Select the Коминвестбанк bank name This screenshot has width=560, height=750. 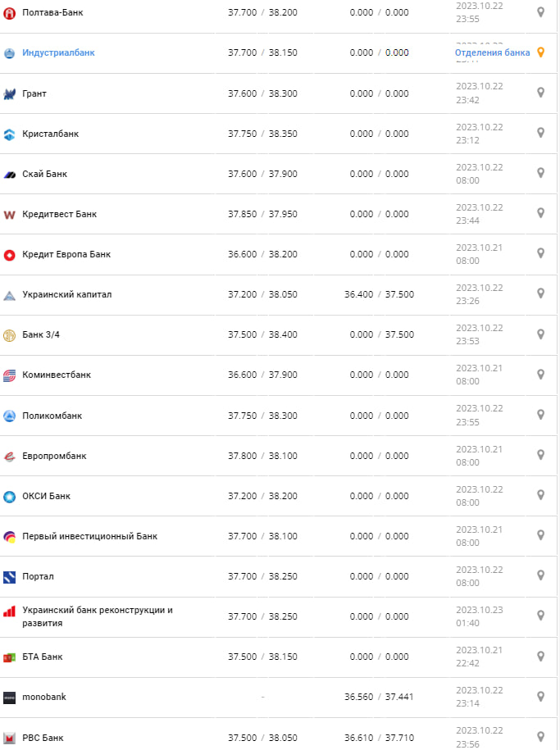click(x=57, y=375)
